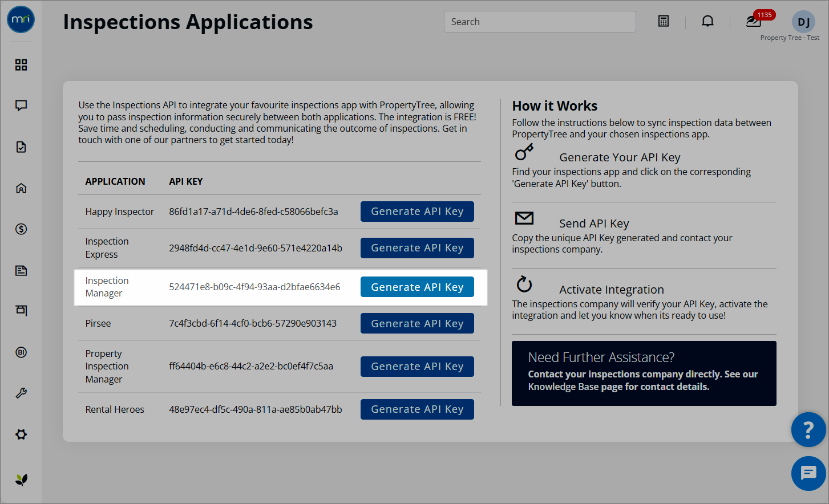Generate API Key for Pirsee
The image size is (829, 504).
pyautogui.click(x=417, y=323)
